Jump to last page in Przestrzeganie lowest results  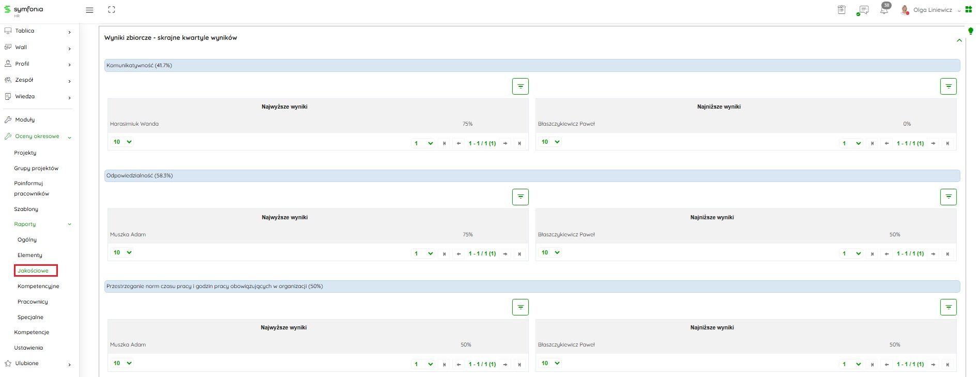[947, 365]
